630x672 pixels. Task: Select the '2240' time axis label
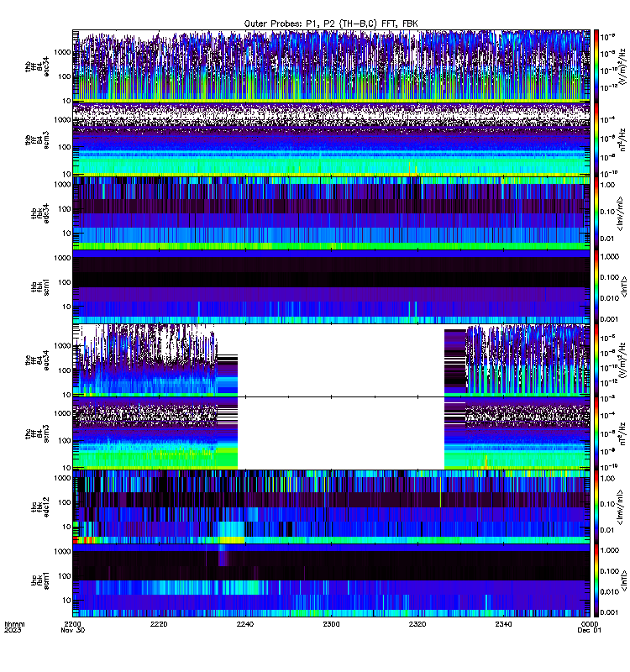[245, 624]
